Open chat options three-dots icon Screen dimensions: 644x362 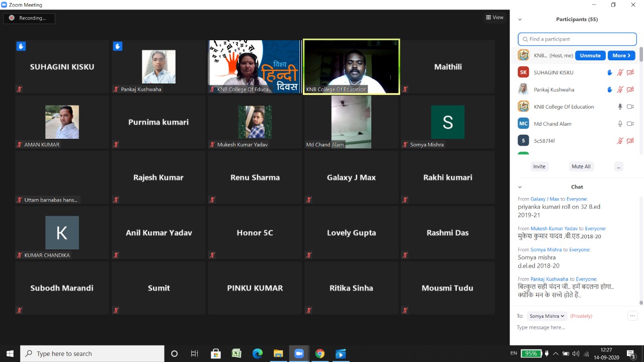tap(632, 316)
